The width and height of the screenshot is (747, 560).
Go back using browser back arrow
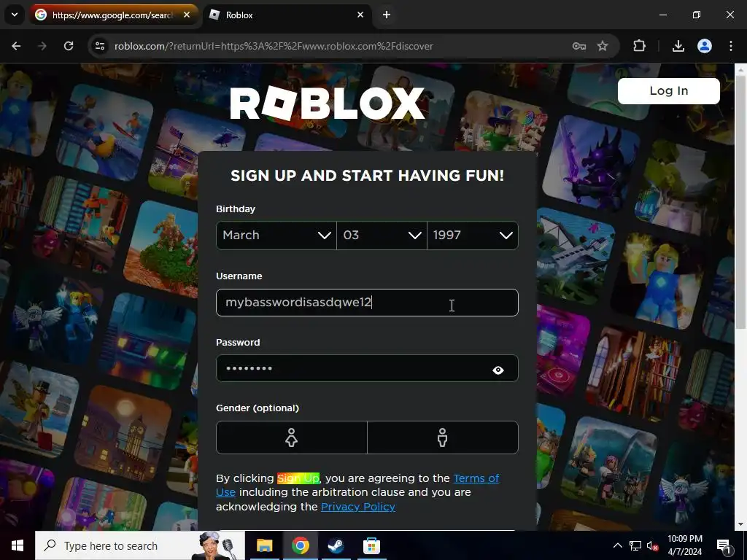16,46
